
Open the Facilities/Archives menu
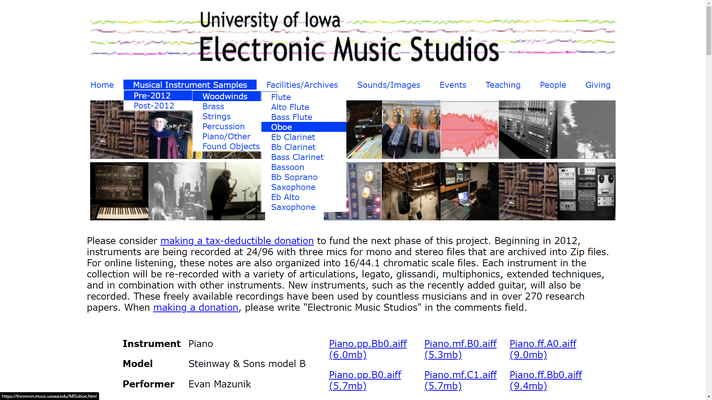coord(302,85)
